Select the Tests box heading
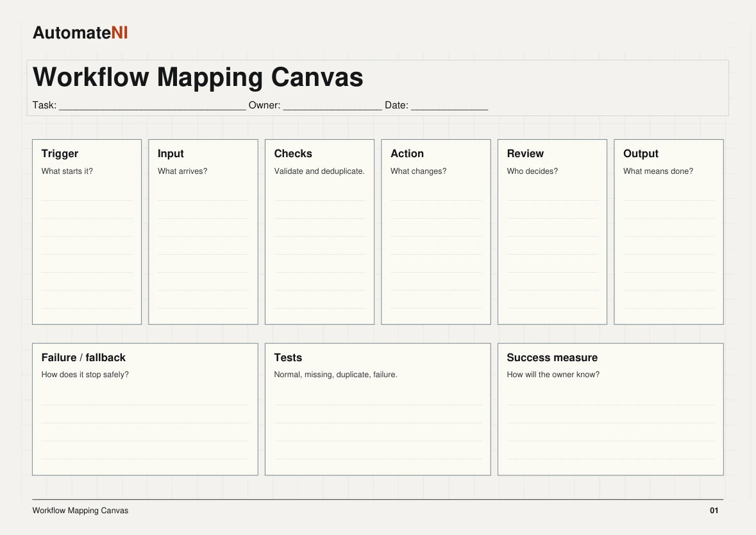 click(x=288, y=357)
